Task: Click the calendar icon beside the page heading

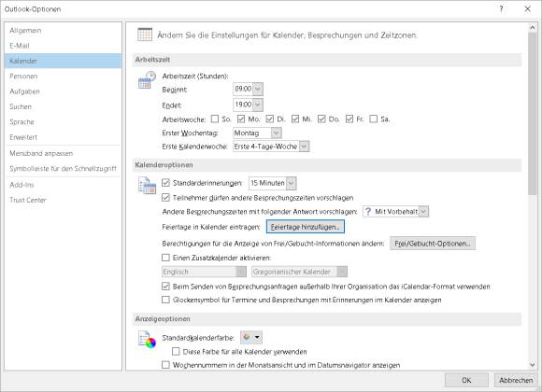Action: (145, 35)
